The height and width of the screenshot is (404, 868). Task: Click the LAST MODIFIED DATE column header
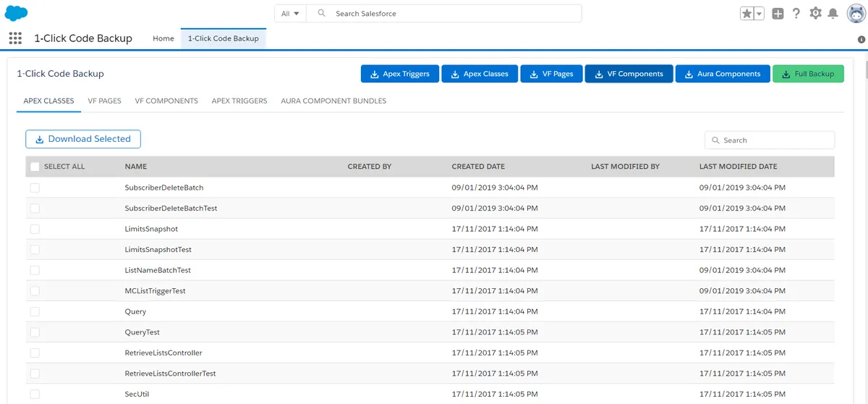[x=738, y=167]
